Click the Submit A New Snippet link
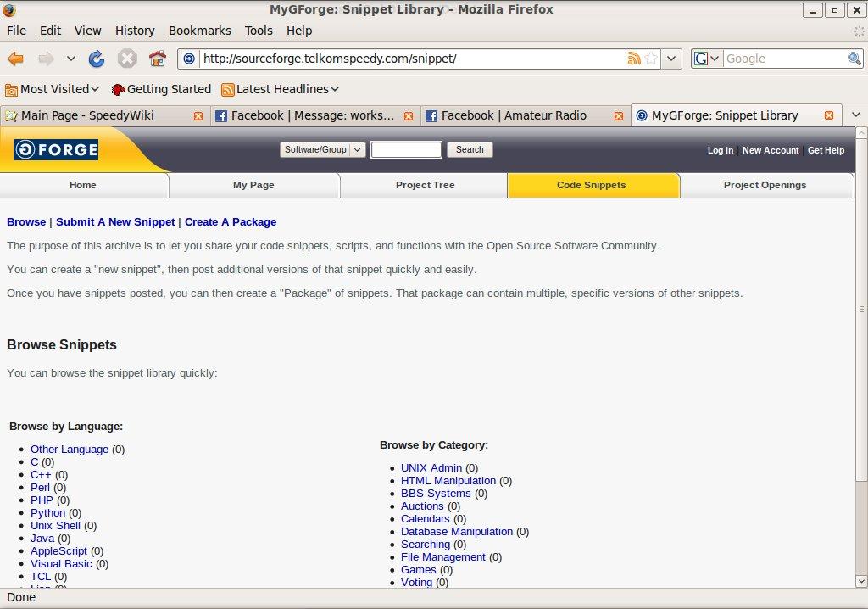868x609 pixels. (x=115, y=221)
